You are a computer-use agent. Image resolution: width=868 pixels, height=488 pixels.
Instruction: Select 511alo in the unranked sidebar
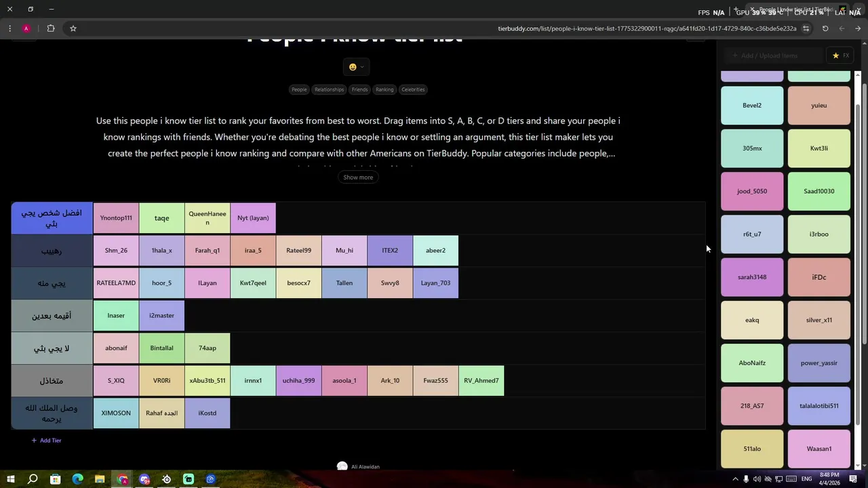click(752, 449)
